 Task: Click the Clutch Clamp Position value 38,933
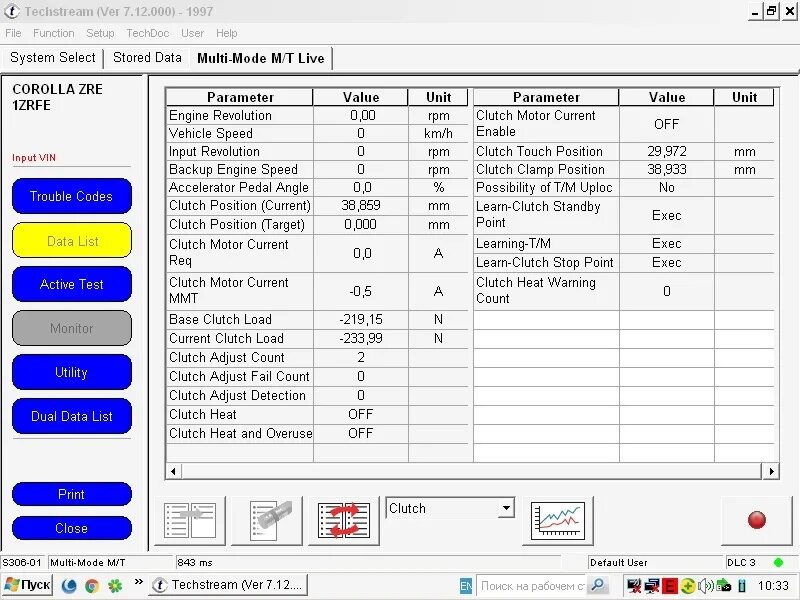(x=667, y=169)
